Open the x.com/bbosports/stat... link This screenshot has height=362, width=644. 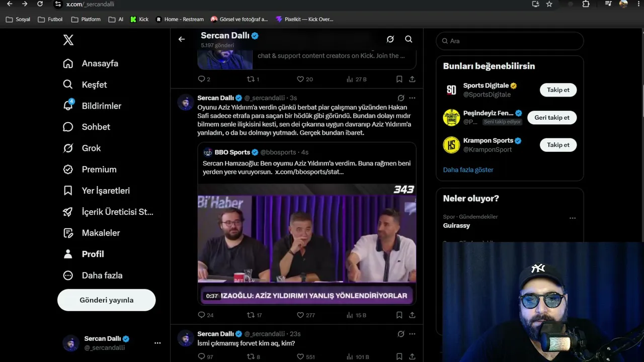tap(309, 172)
